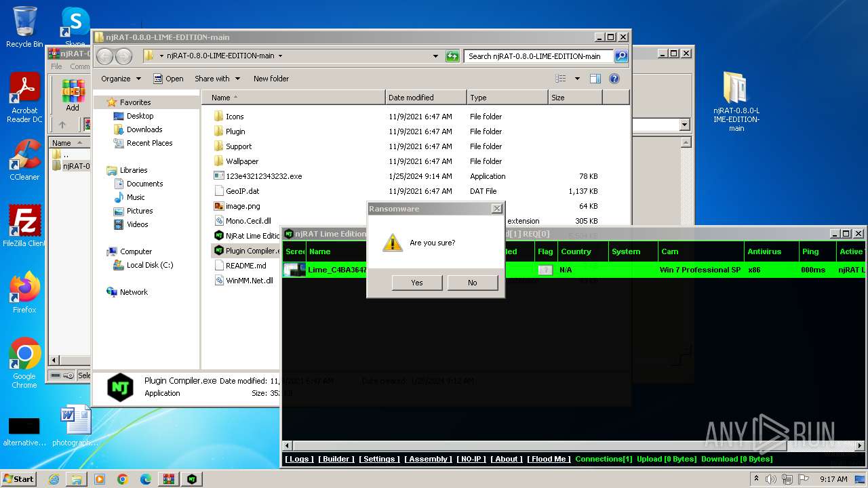Image resolution: width=868 pixels, height=488 pixels.
Task: Click Yes in the Ransomware dialog
Action: [x=417, y=283]
